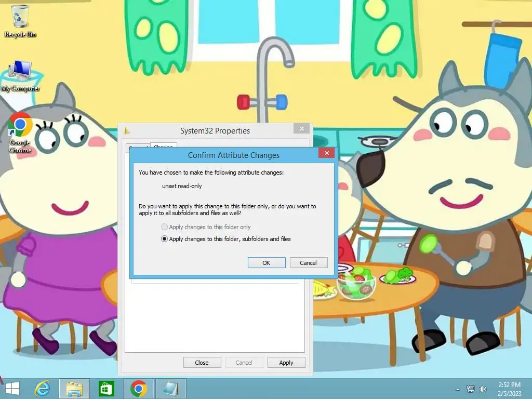This screenshot has height=399, width=532.
Task: Open the notepad-style taskbar app icon
Action: coord(170,389)
